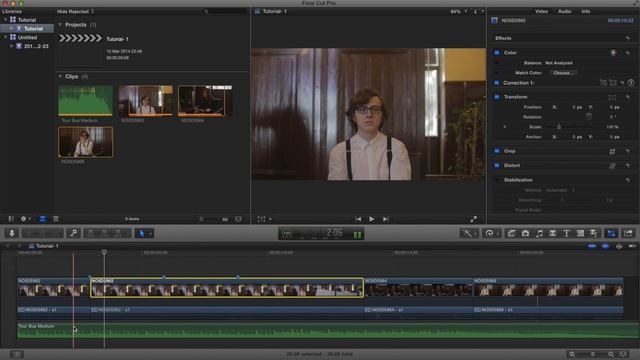
Task: Choose the Select arrow tool
Action: click(x=142, y=233)
